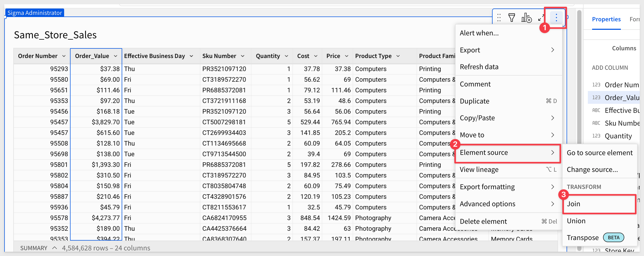Click Change source... option
The image size is (644, 256).
[592, 170]
